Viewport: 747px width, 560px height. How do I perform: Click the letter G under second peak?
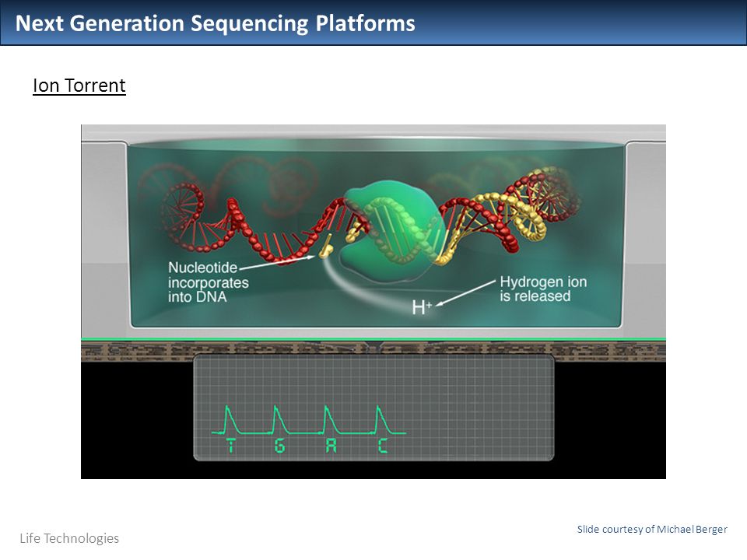click(x=280, y=446)
